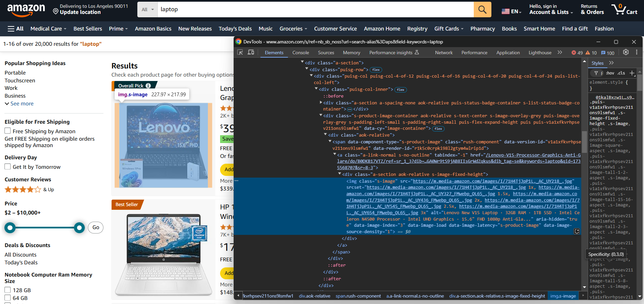The width and height of the screenshot is (644, 304).
Task: Click the orange search magnifier button
Action: coord(482,9)
